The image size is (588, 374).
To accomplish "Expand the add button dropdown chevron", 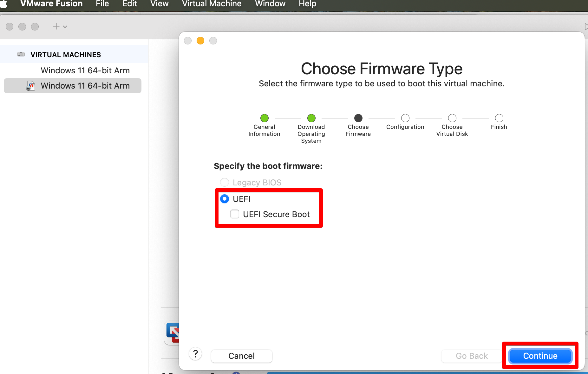I will tap(65, 27).
